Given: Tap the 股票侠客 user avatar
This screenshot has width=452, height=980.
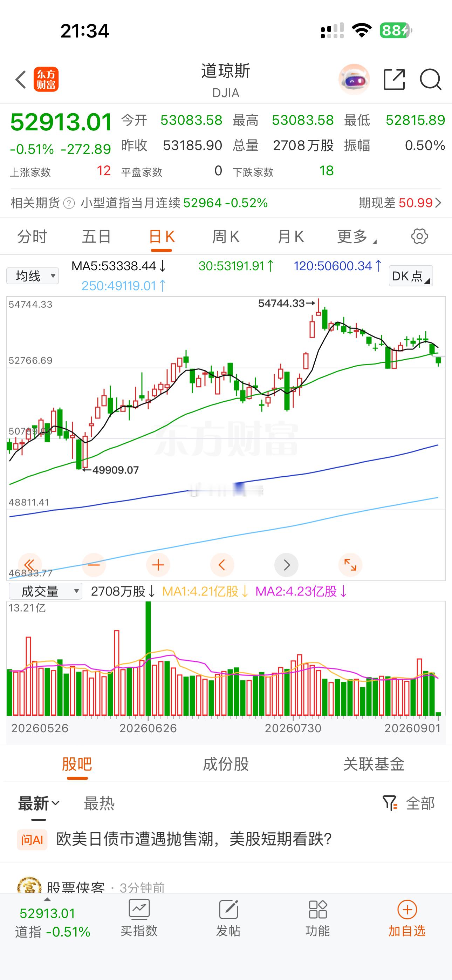Looking at the screenshot, I should (29, 885).
